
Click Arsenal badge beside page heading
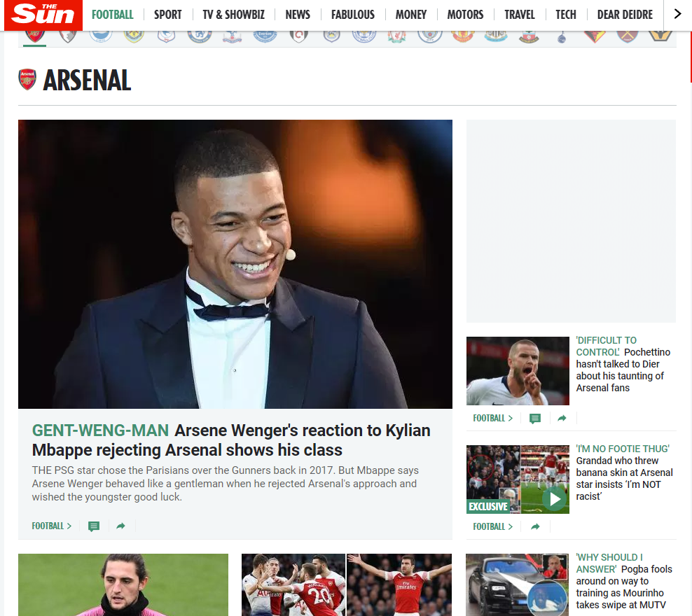(x=27, y=79)
